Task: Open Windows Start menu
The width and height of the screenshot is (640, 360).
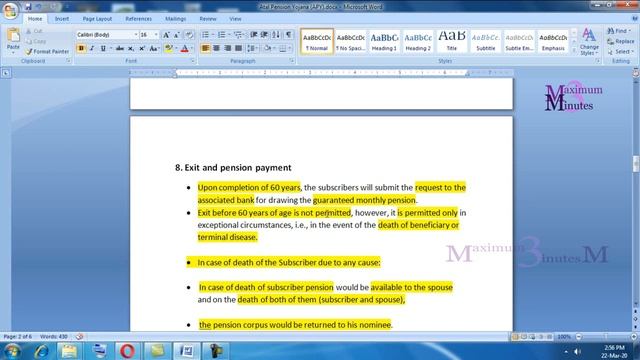Action: pyautogui.click(x=12, y=351)
